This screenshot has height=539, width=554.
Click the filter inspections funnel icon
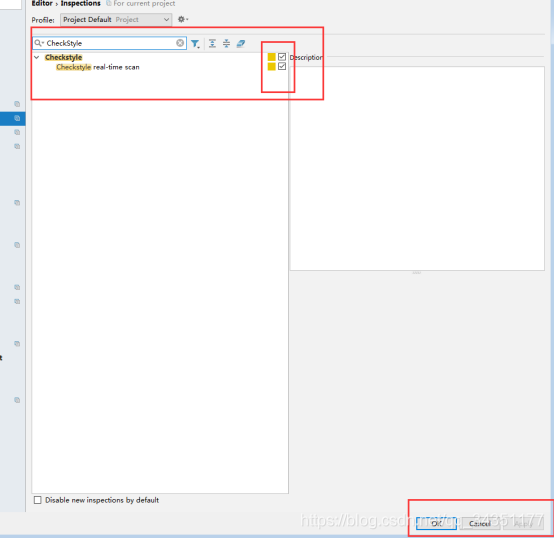click(195, 43)
